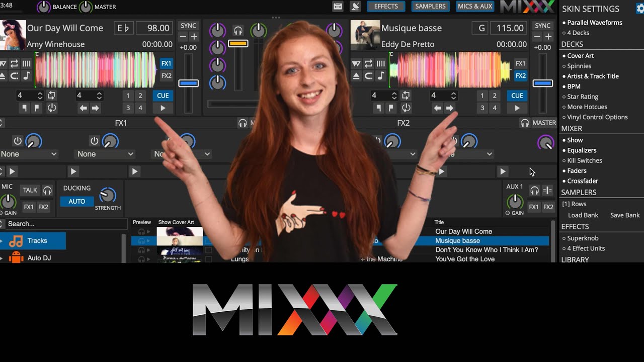Open the Tracks library section
Image resolution: width=644 pixels, height=362 pixels.
[x=33, y=241]
